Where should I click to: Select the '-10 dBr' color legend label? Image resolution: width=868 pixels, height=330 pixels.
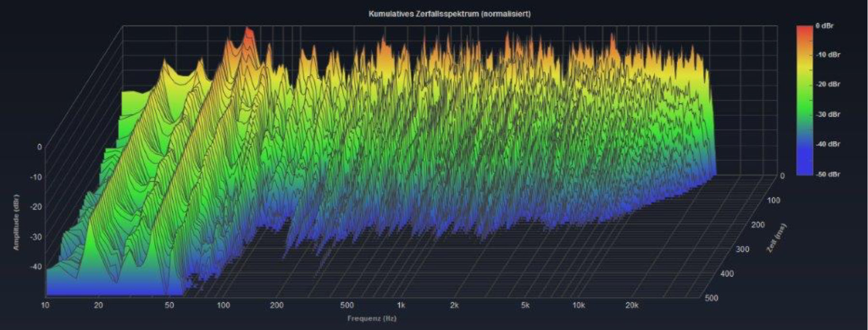tap(827, 55)
